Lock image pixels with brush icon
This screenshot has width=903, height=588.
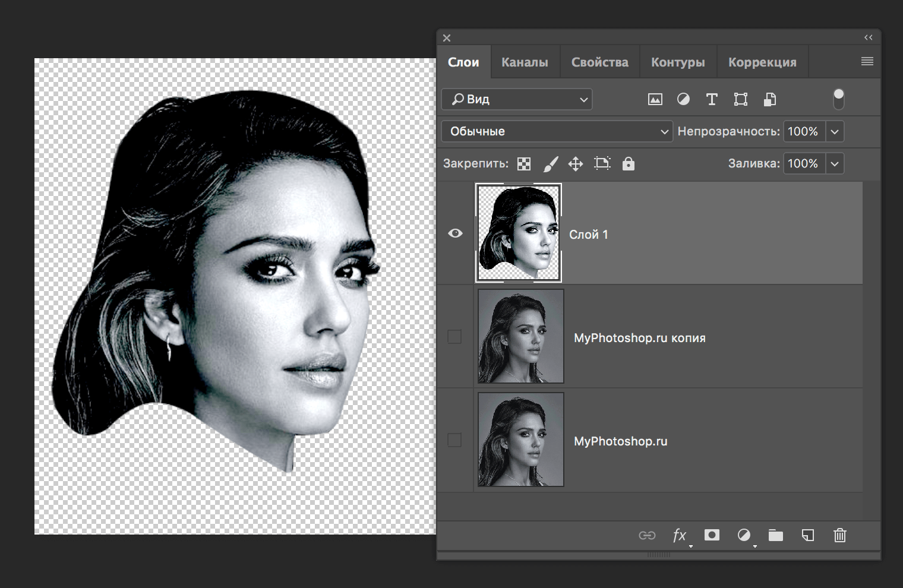[x=551, y=164]
